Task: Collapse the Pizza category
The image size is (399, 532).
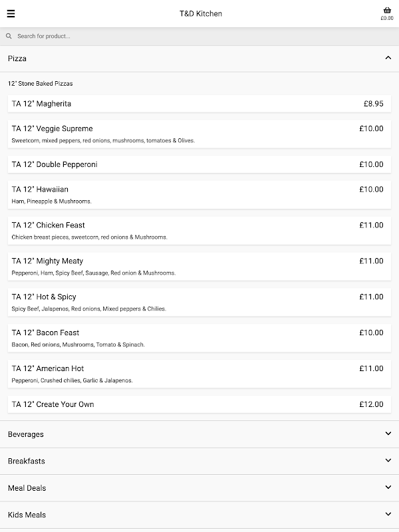Action: 388,59
